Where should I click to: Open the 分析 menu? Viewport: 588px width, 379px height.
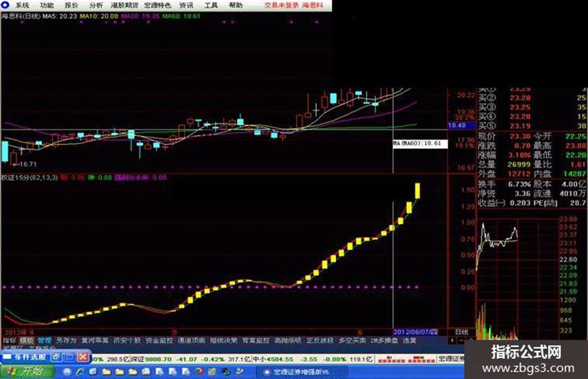pos(96,5)
